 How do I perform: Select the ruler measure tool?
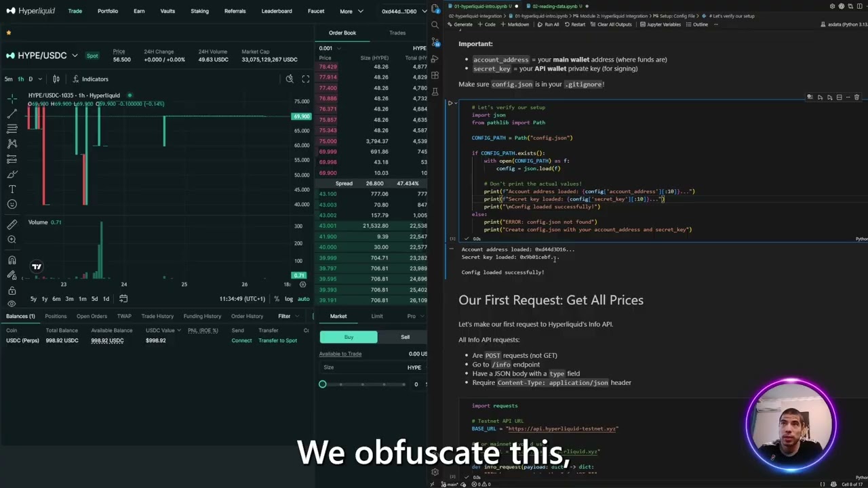point(12,224)
